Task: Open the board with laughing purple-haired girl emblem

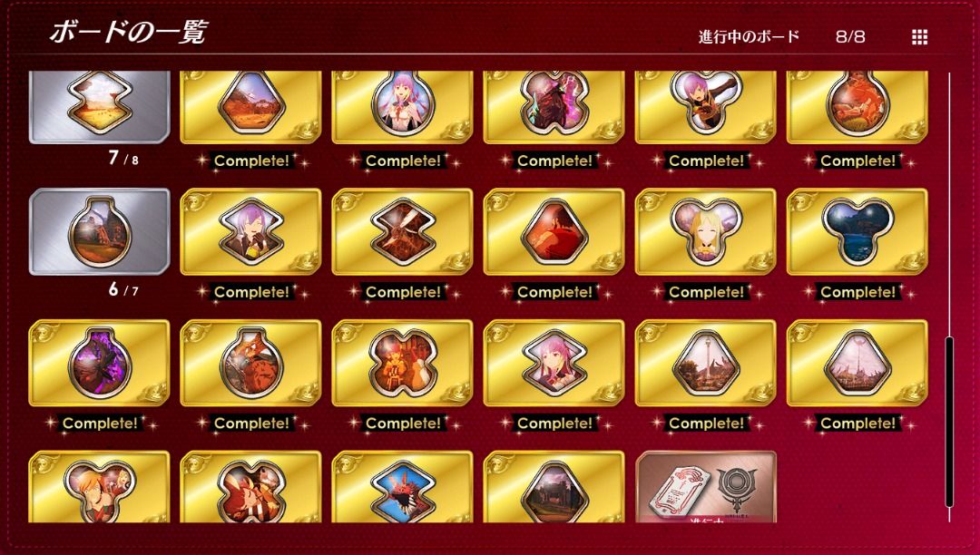Action: pyautogui.click(x=250, y=231)
